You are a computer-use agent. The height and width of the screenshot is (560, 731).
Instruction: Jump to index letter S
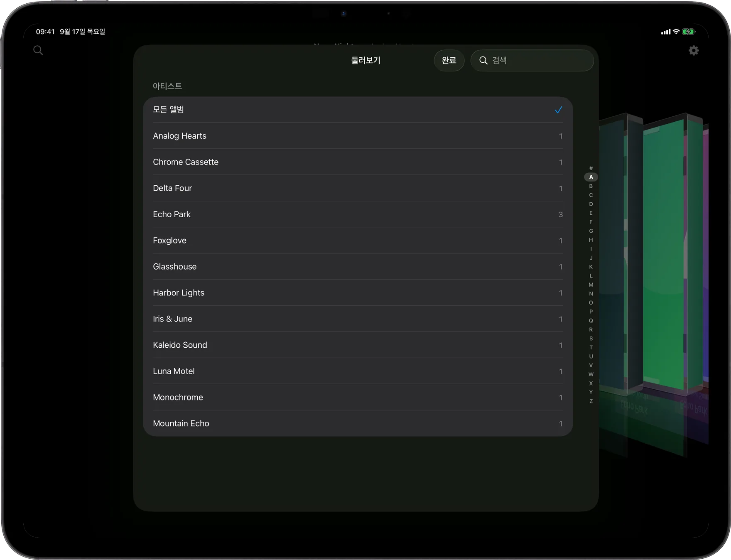(591, 339)
